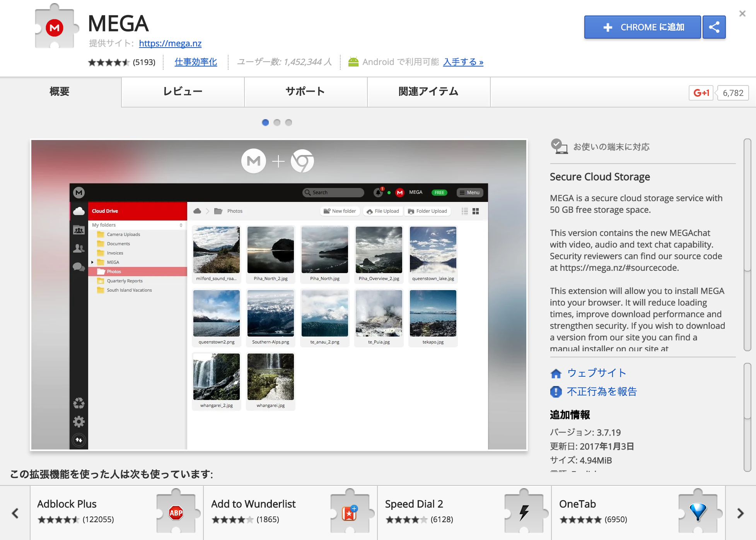Viewport: 756px width, 540px height.
Task: Select the third screenshot carousel dot
Action: 288,123
